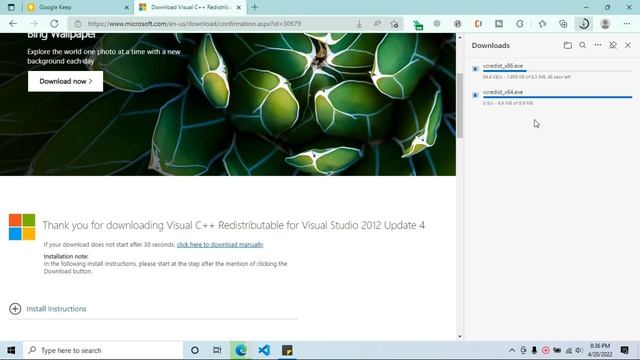
Task: Click the vcredist_x64.exe completed progress bar
Action: pos(558,97)
